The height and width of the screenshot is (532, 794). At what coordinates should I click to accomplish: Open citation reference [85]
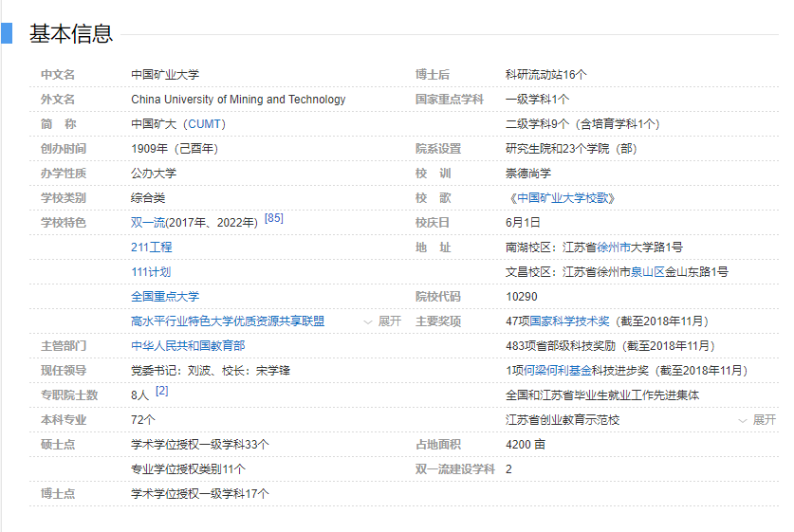pos(273,219)
